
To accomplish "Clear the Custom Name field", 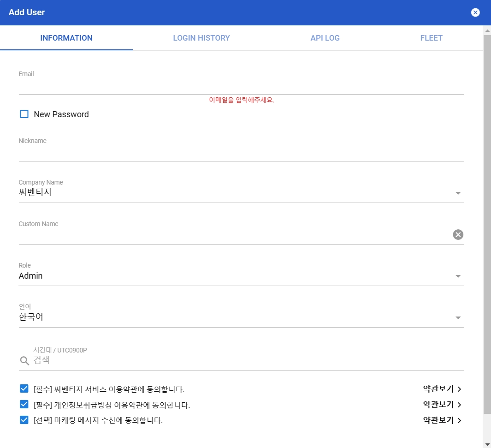I will [458, 234].
